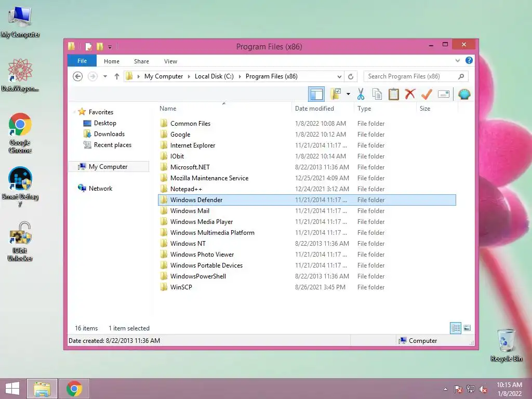Select the Internet Explorer folder
Screen dimensions: 532x399
pyautogui.click(x=307, y=145)
